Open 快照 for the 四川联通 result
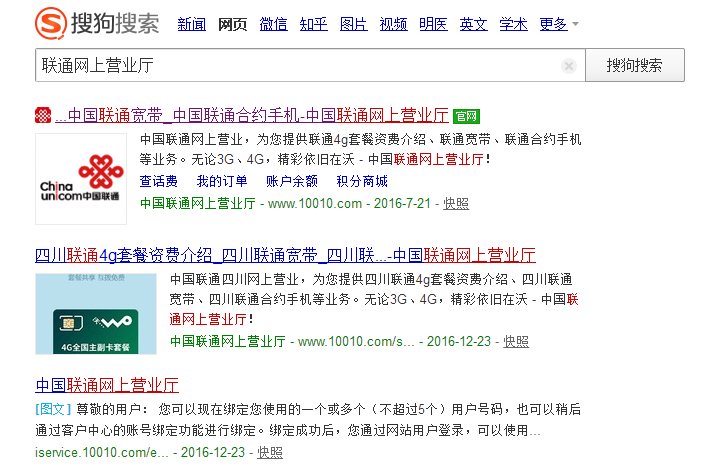701x474 pixels. (516, 342)
